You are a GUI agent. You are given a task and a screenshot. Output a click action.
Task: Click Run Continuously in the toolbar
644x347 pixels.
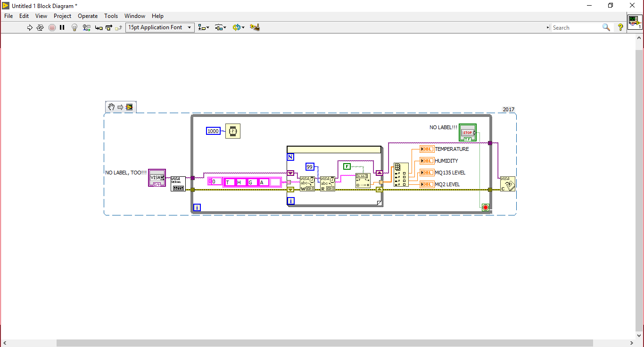coord(40,28)
